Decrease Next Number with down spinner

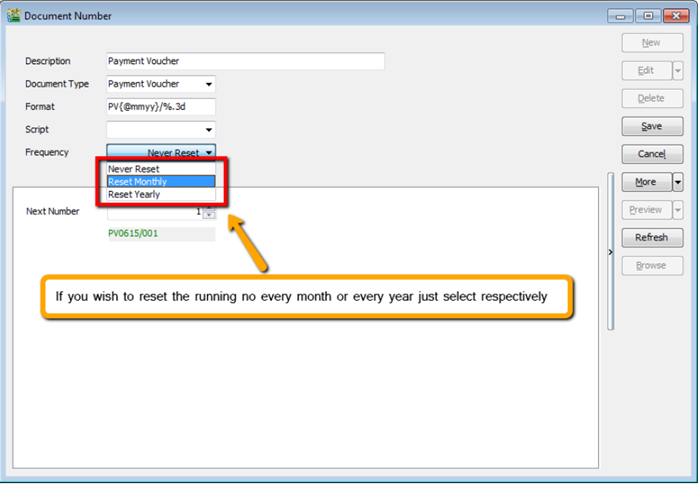208,215
